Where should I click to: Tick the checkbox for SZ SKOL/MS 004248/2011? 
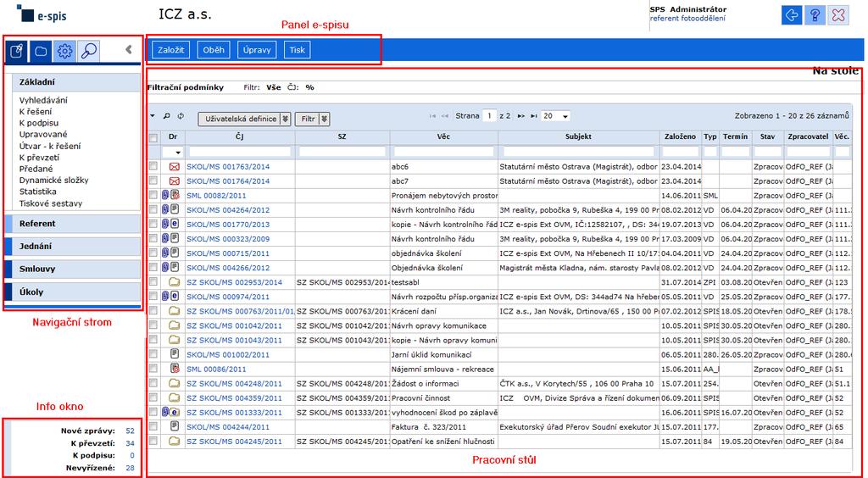[x=153, y=383]
